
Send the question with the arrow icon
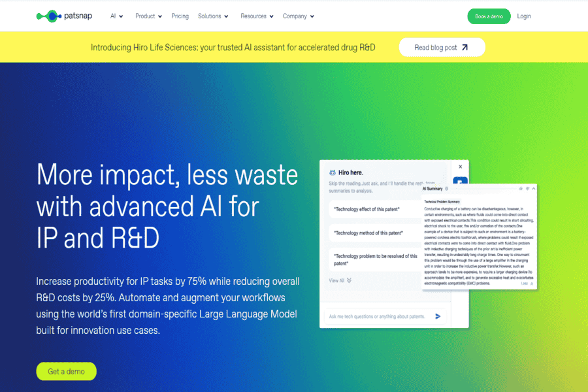click(438, 316)
